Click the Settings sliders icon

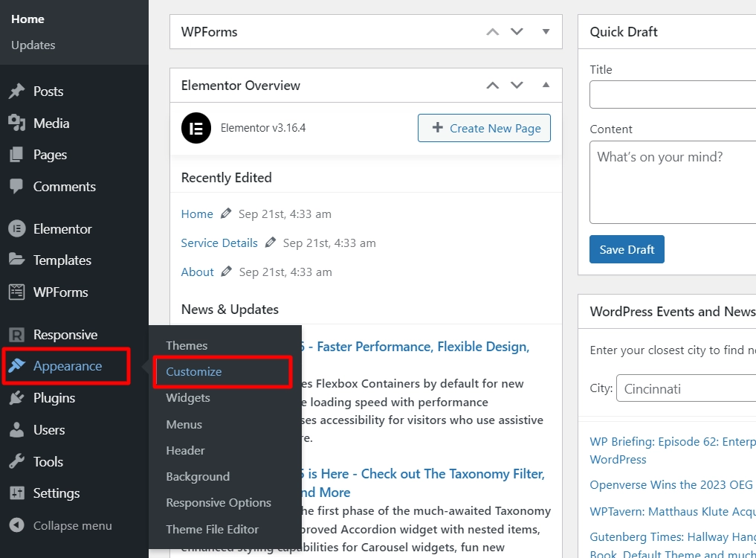coord(17,493)
